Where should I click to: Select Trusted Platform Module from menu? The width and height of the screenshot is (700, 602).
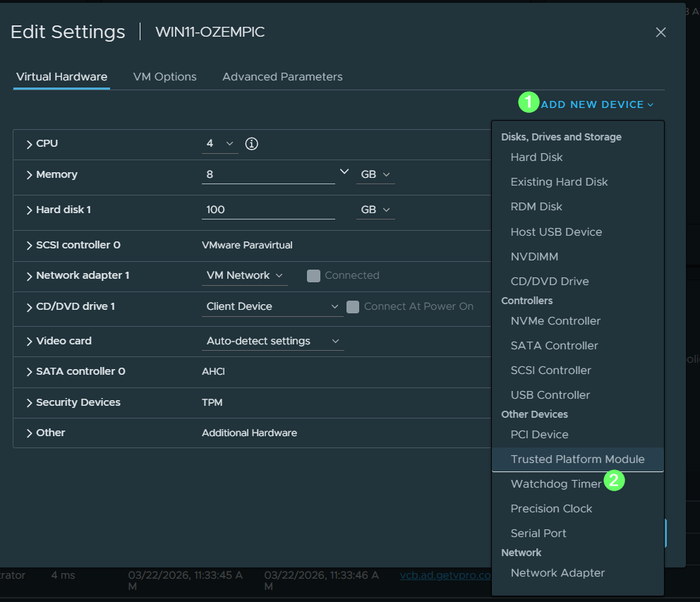tap(577, 459)
